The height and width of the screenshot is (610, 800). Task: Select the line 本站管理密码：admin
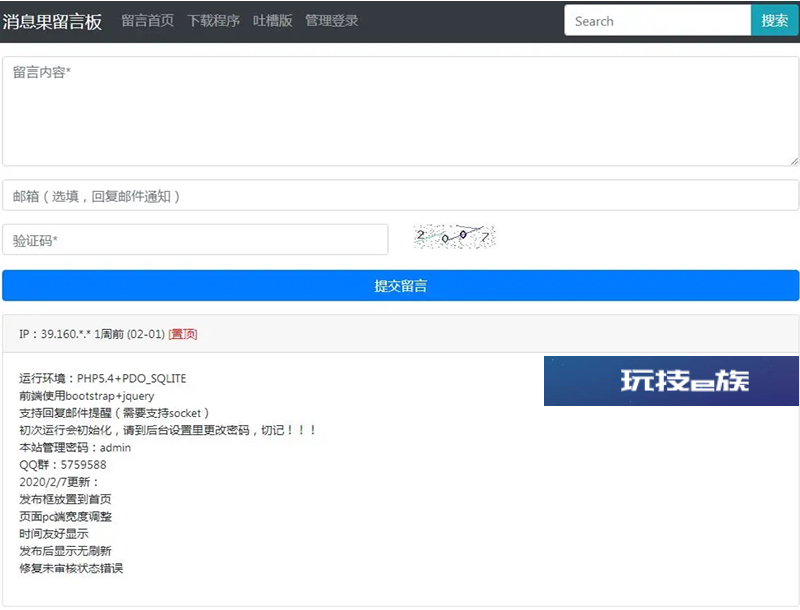click(75, 448)
